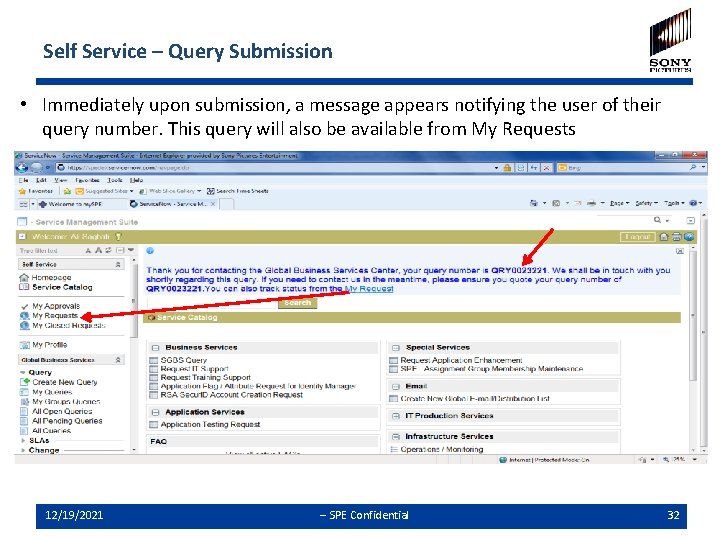Click the browser address bar
The height and width of the screenshot is (540, 720).
point(278,168)
